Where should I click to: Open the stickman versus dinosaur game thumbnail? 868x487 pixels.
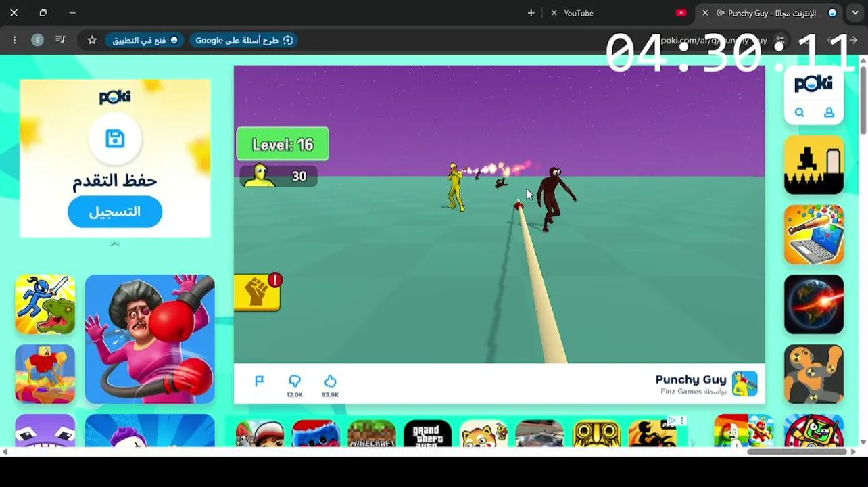45,304
